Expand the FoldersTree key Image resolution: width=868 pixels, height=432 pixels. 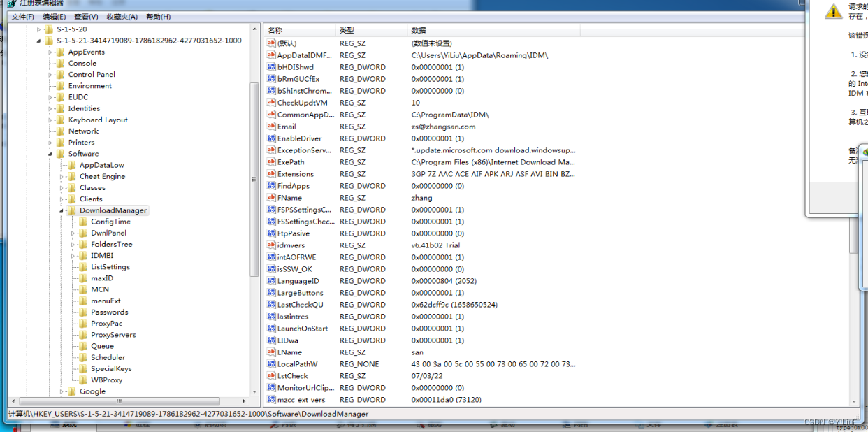(73, 244)
